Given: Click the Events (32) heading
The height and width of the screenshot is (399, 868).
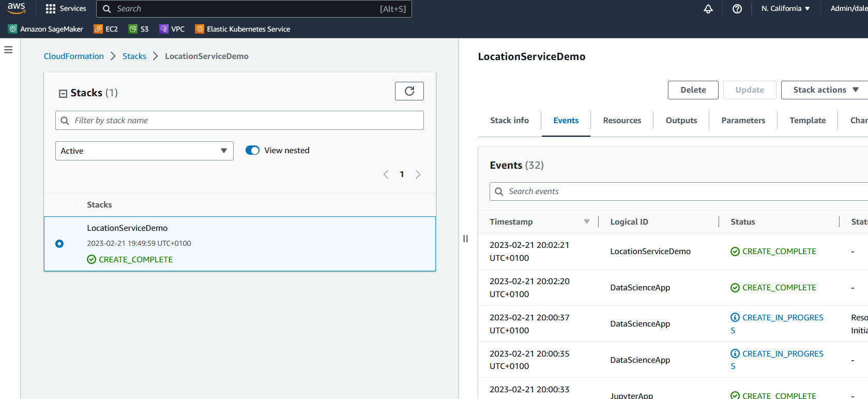Looking at the screenshot, I should [517, 165].
